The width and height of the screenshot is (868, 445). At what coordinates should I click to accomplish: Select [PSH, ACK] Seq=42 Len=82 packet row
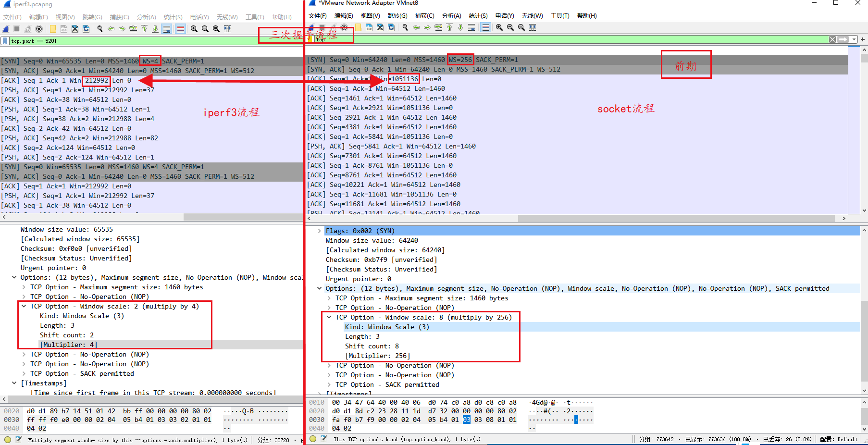pos(151,138)
